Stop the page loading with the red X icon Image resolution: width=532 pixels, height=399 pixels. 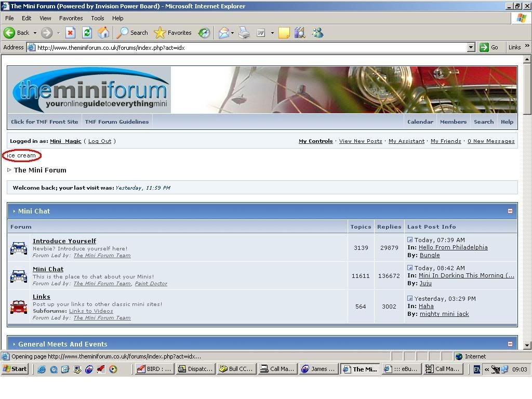pyautogui.click(x=70, y=33)
